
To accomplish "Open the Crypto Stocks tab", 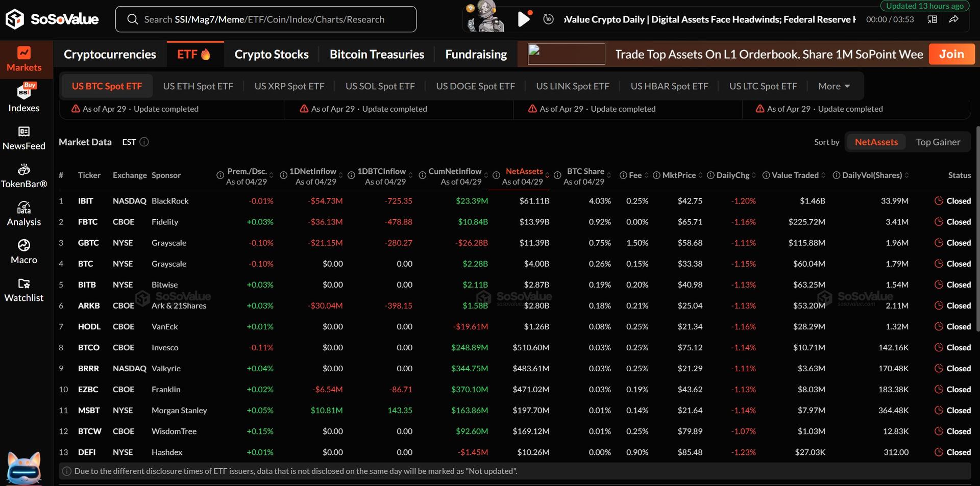I will tap(271, 54).
